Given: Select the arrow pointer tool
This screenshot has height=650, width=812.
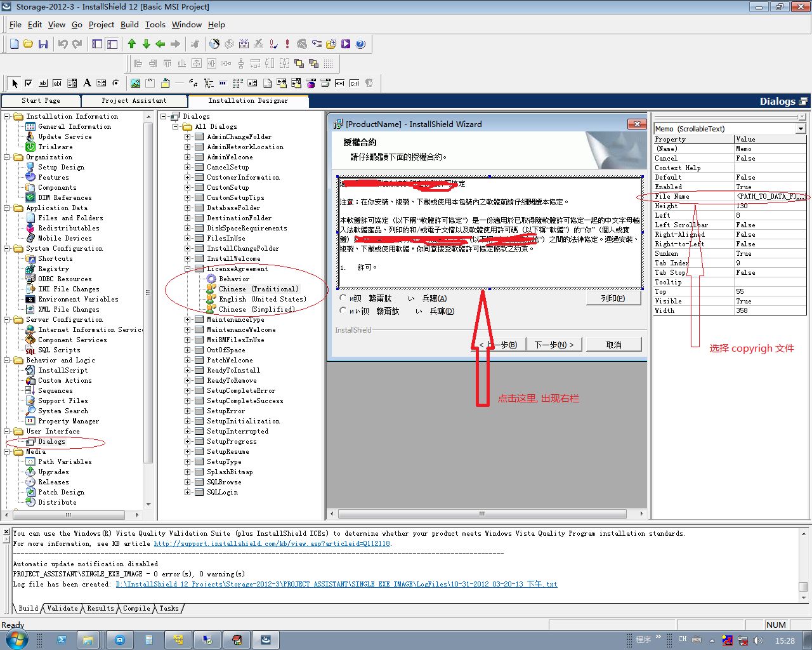Looking at the screenshot, I should pos(15,83).
